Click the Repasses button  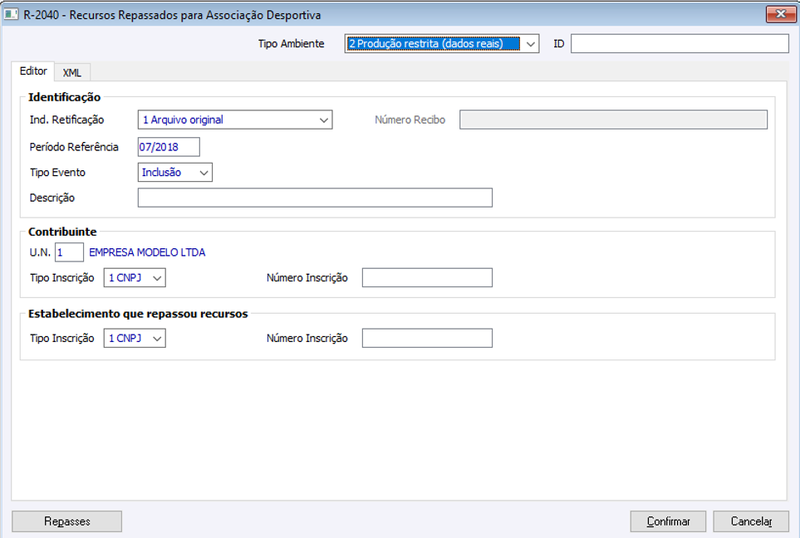(67, 521)
